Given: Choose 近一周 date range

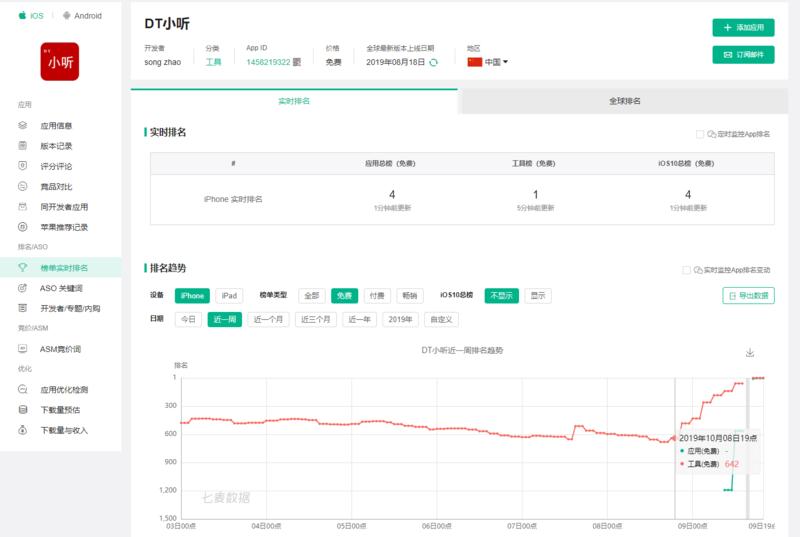Looking at the screenshot, I should pos(224,319).
